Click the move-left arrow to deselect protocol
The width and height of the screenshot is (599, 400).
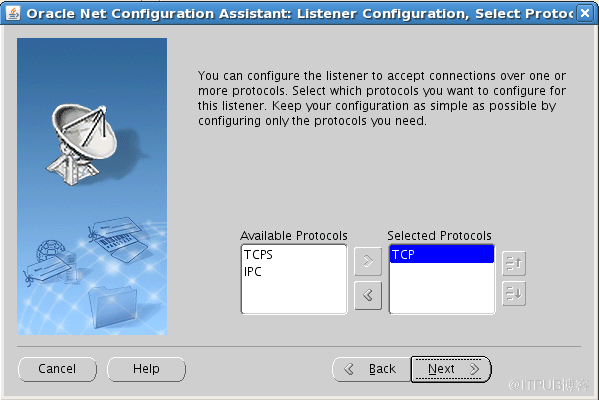[368, 295]
